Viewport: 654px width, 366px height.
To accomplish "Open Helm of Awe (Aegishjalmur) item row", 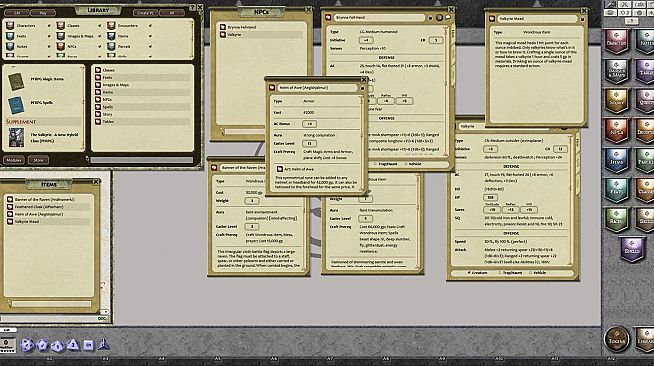I will pos(48,214).
